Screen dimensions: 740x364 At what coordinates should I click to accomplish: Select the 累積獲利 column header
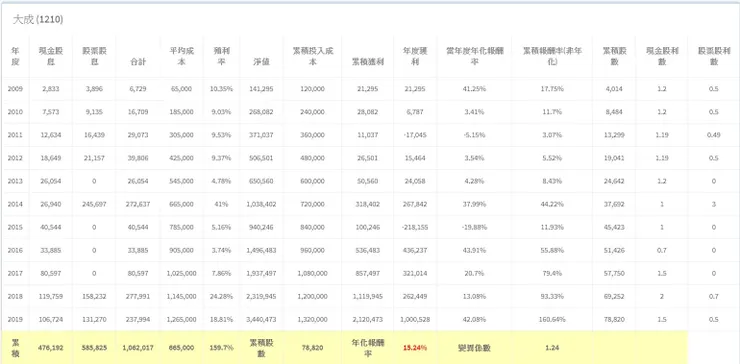pos(367,62)
